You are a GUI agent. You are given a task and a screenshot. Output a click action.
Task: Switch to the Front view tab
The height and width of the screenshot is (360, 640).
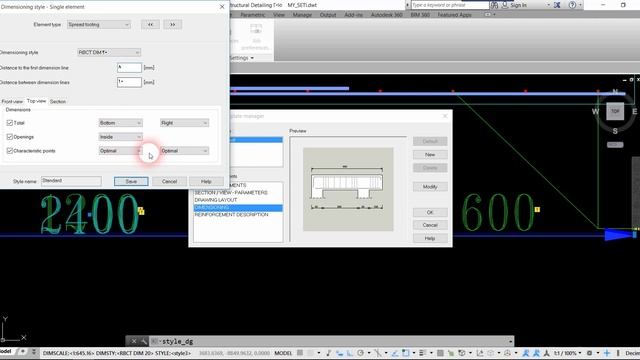click(12, 101)
